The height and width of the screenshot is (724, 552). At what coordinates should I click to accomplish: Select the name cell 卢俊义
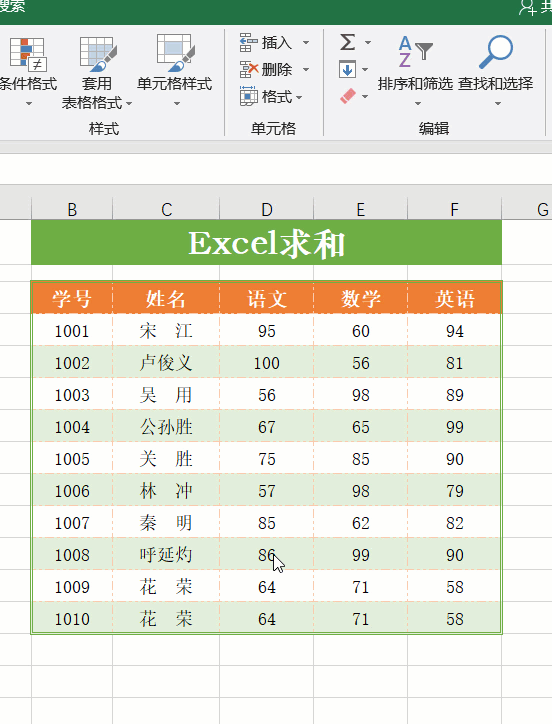click(166, 362)
